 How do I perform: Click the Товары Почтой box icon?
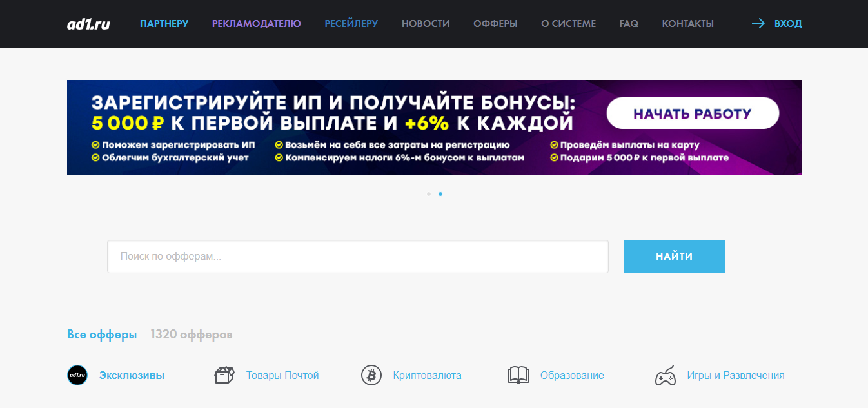click(x=224, y=375)
